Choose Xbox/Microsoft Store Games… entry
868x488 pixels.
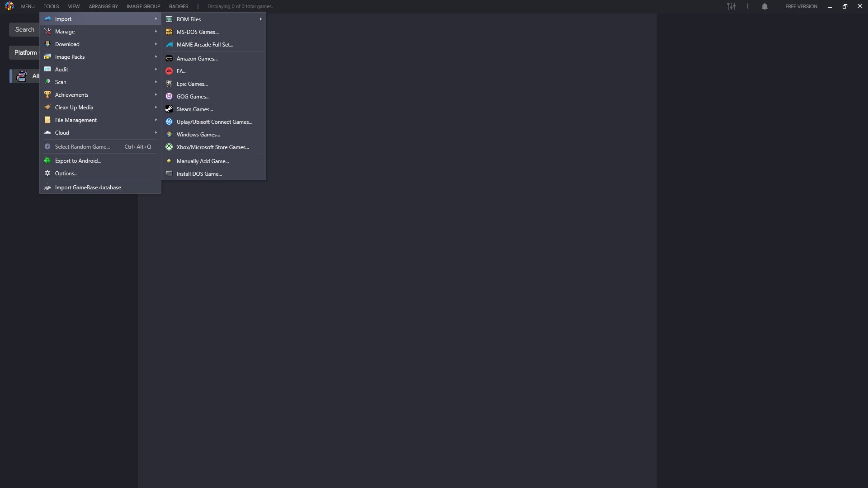[x=214, y=147]
